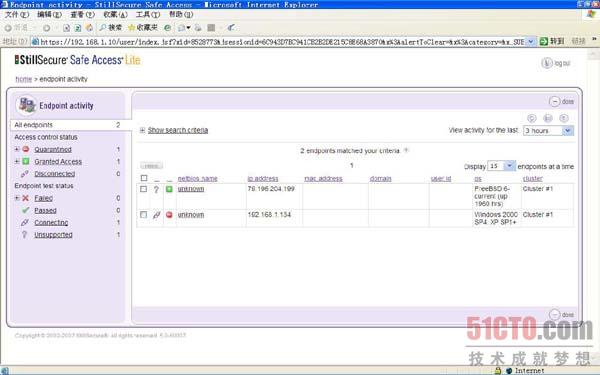Toggle the select-all checkbox in table header
This screenshot has height=375, width=600.
(x=144, y=178)
